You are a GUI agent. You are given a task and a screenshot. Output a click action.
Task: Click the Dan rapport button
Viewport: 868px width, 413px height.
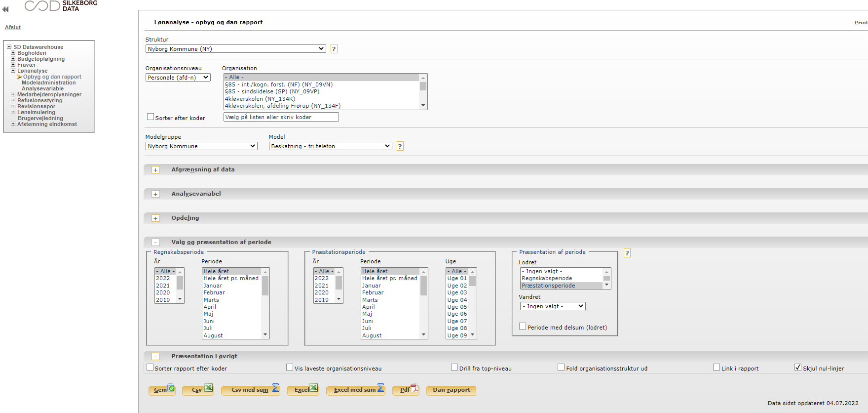coord(451,390)
